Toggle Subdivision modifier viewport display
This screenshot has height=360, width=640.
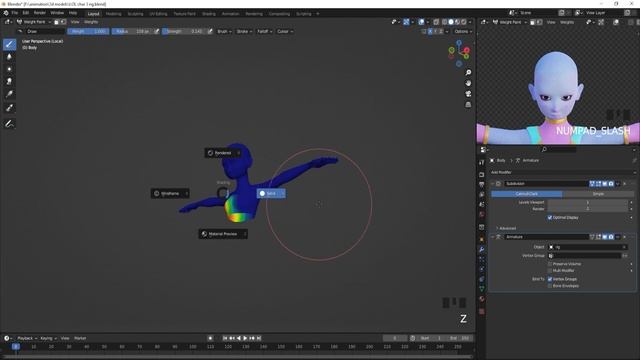click(605, 184)
